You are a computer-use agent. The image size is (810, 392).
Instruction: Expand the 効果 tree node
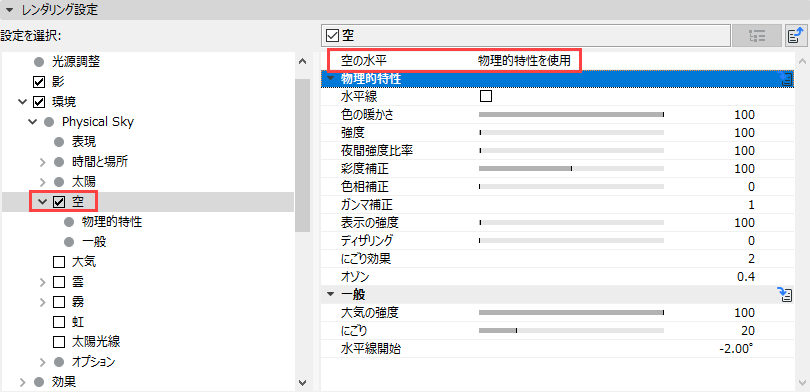[22, 382]
